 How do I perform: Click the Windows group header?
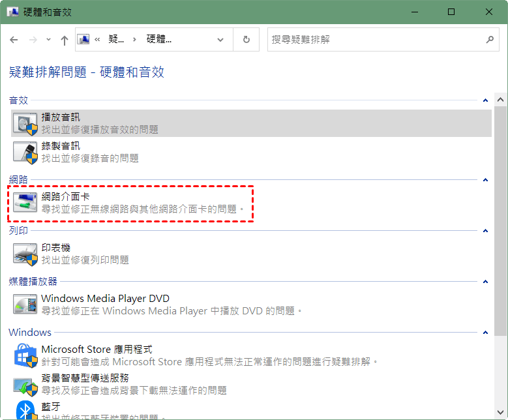pos(30,333)
